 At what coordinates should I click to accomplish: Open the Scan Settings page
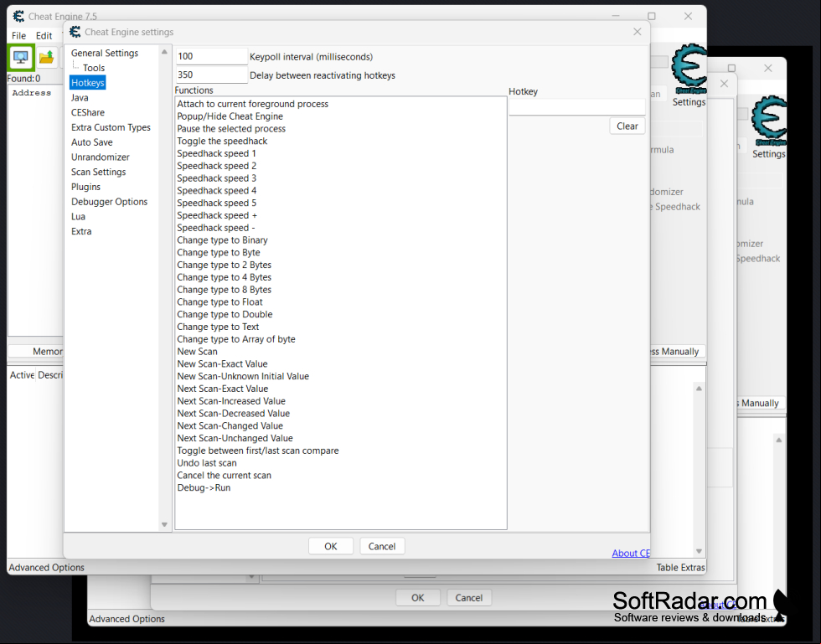pos(99,173)
